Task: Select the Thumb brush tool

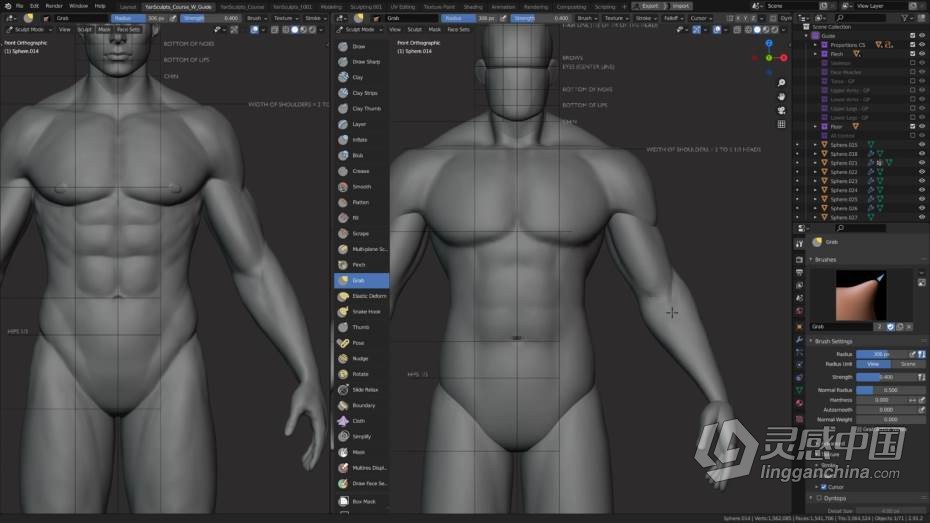Action: pos(361,327)
